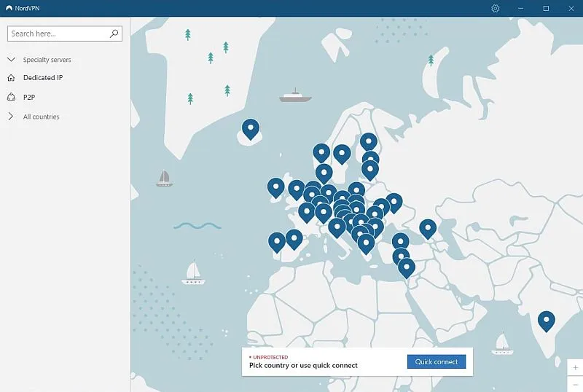
Task: Collapse the Specialty servers chevron
Action: click(x=11, y=59)
